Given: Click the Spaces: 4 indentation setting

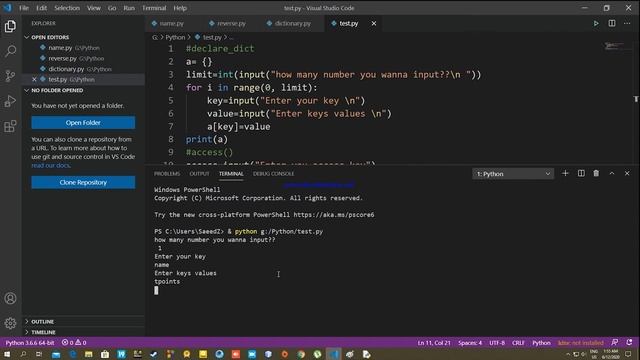Looking at the screenshot, I should 470,343.
